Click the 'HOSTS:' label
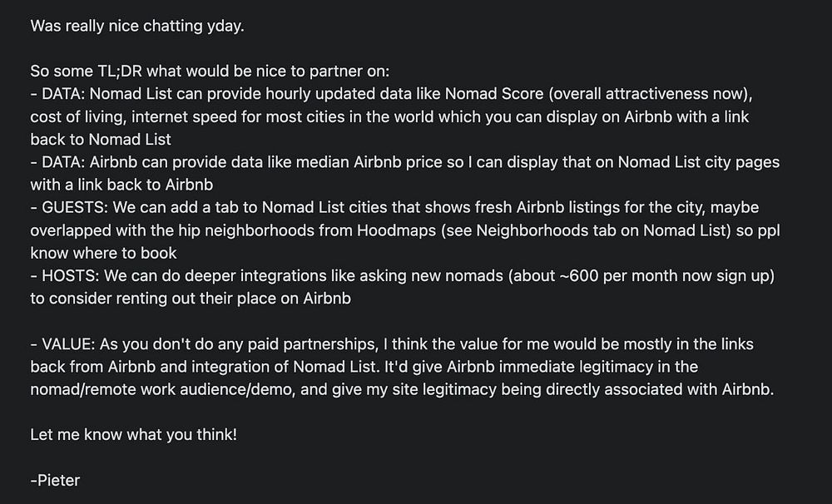The width and height of the screenshot is (832, 504). (71, 276)
